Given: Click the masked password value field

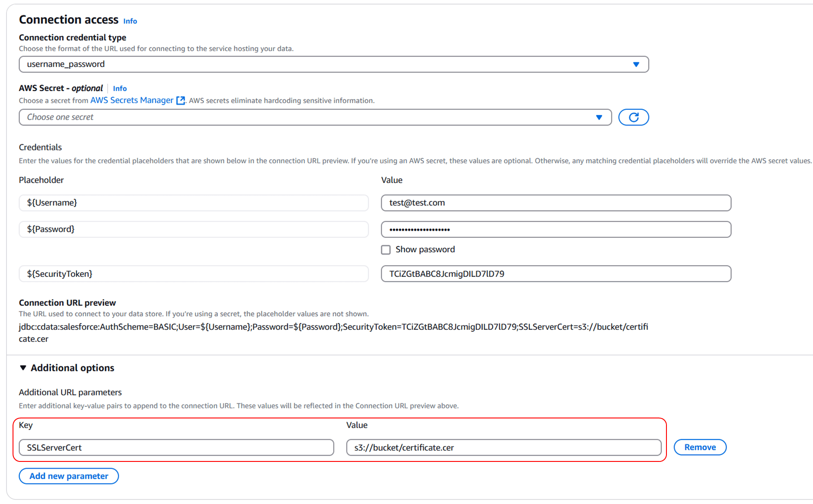Looking at the screenshot, I should pos(556,229).
